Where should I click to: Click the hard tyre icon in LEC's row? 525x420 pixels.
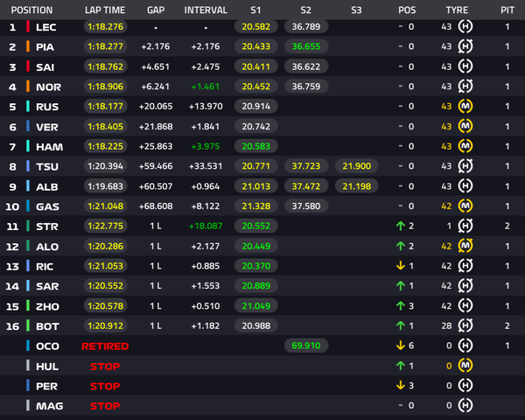click(x=465, y=26)
